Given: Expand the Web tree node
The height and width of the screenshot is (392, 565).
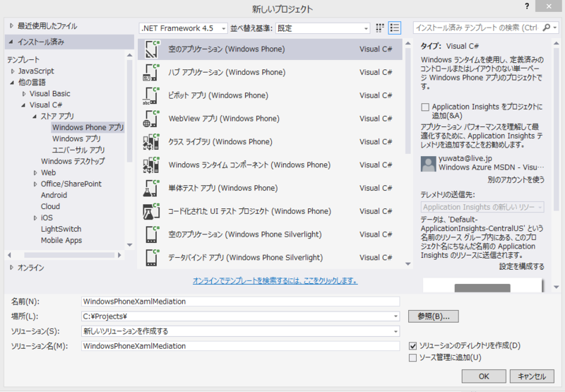Looking at the screenshot, I should click(35, 173).
